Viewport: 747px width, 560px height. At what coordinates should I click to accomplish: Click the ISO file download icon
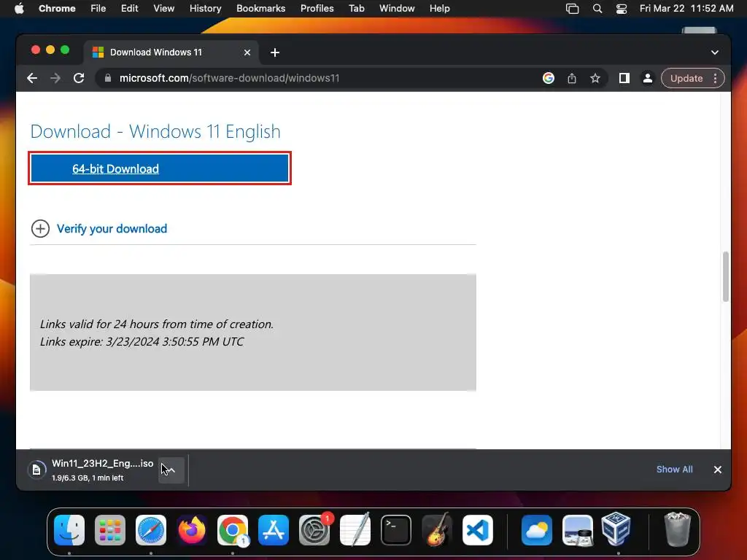coord(36,470)
